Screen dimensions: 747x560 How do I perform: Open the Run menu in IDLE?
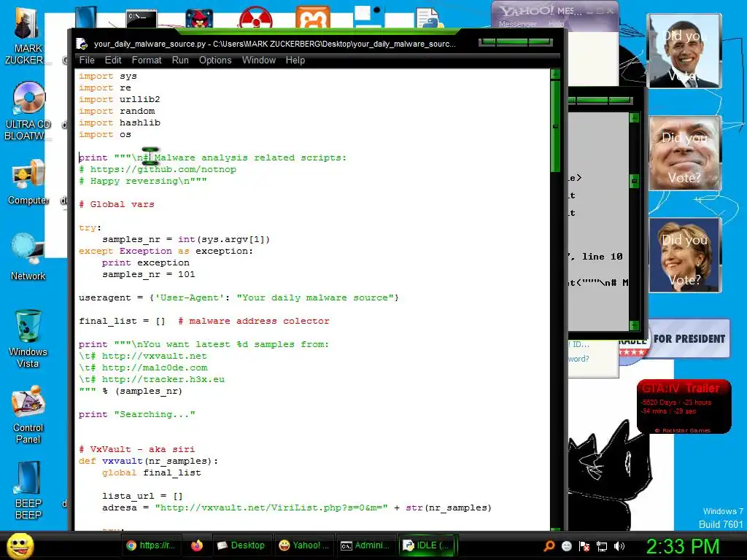pyautogui.click(x=180, y=60)
